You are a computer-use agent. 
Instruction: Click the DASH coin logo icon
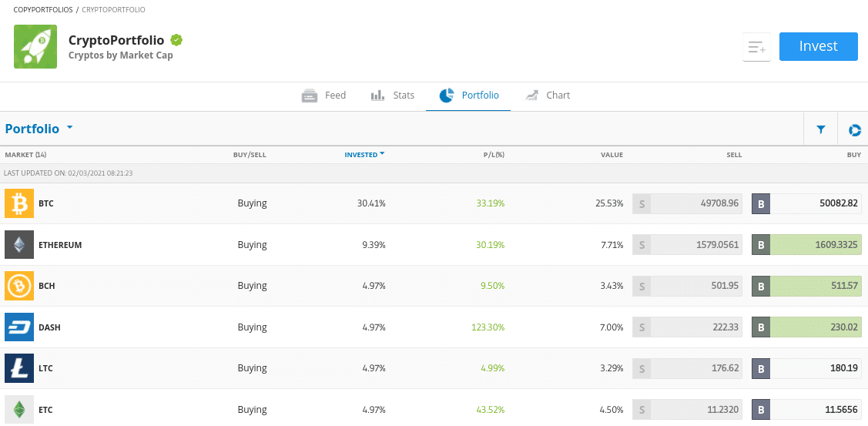pyautogui.click(x=19, y=327)
